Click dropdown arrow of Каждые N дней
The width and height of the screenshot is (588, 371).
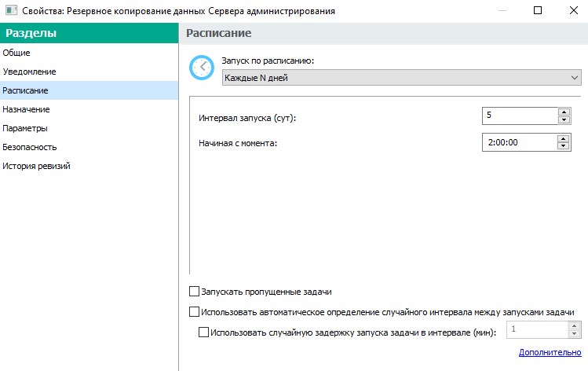point(574,78)
